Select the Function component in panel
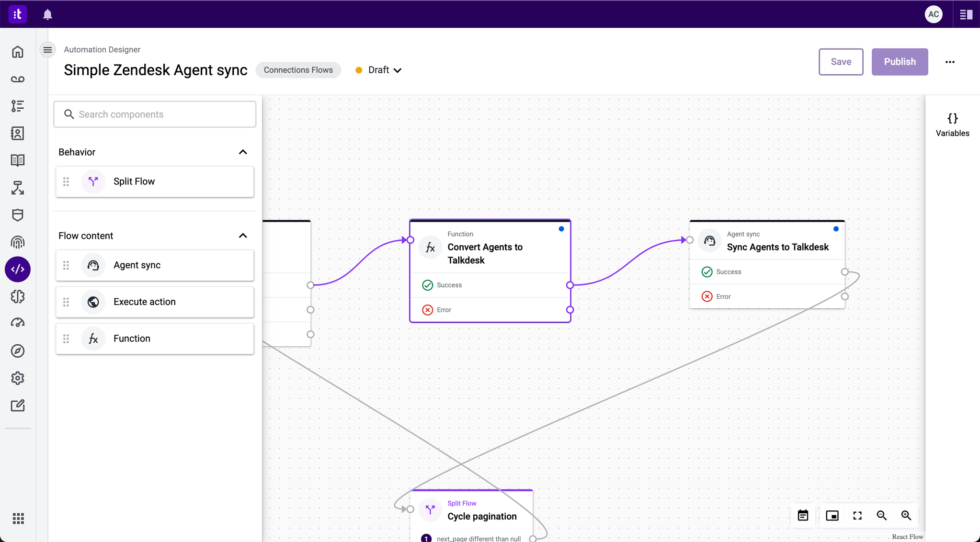This screenshot has width=980, height=542. (155, 339)
